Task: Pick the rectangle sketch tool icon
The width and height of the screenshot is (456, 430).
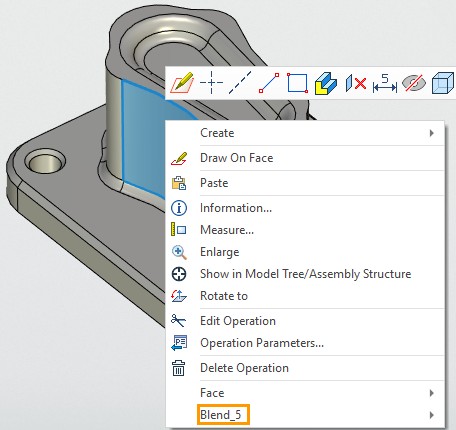Action: (x=297, y=83)
